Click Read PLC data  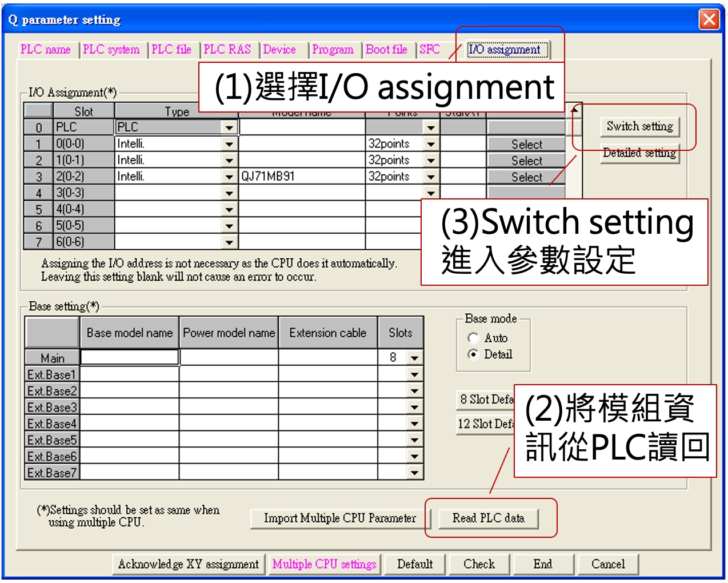tap(489, 518)
